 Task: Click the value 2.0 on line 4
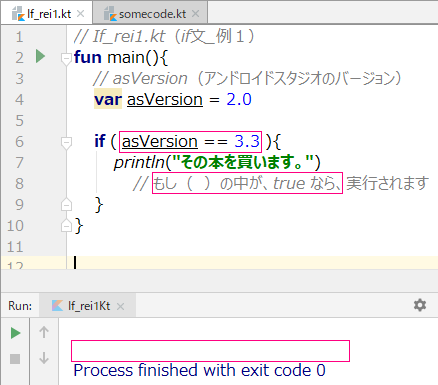point(239,99)
